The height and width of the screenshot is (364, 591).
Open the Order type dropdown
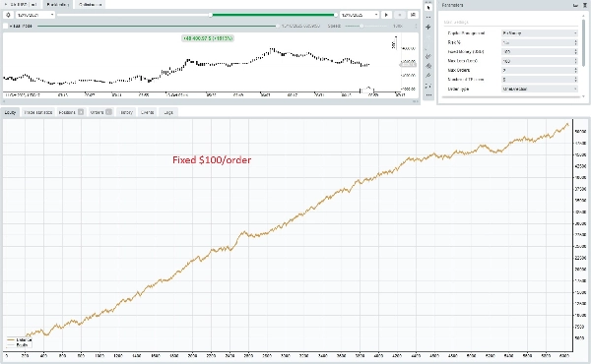(540, 89)
